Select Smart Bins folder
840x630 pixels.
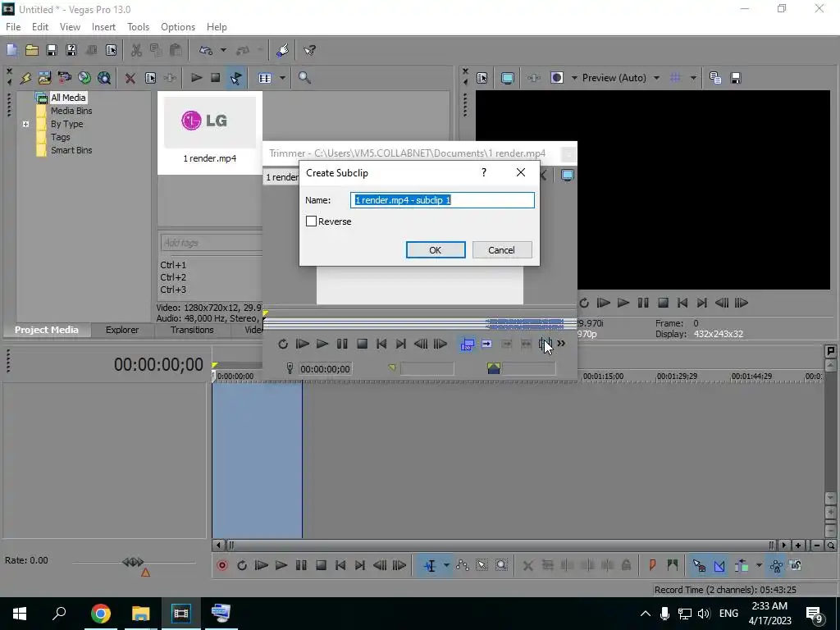coord(71,151)
